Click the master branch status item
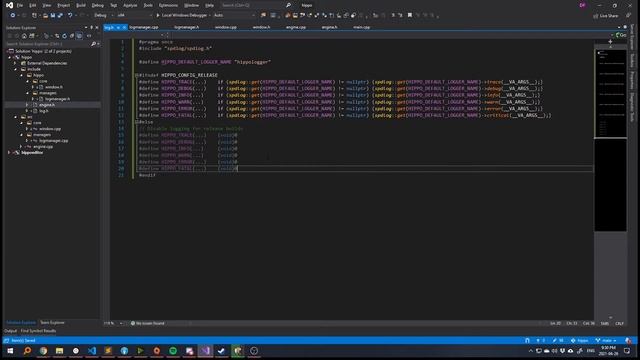640x360 pixels. [606, 340]
